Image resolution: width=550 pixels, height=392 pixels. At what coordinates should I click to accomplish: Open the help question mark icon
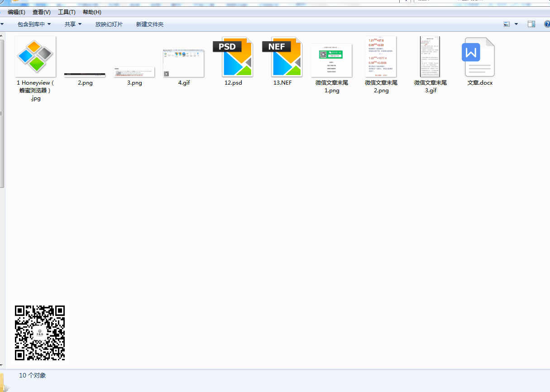click(547, 24)
